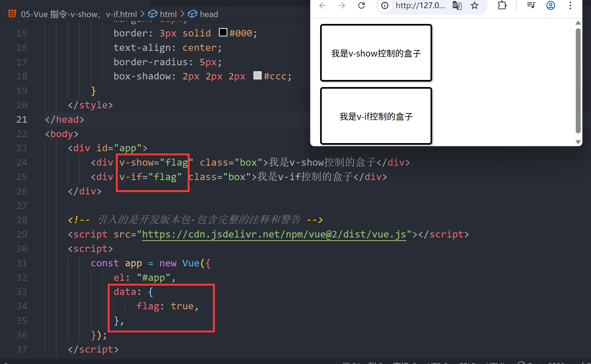
Task: Open the head breadcrumb segment
Action: click(x=209, y=14)
